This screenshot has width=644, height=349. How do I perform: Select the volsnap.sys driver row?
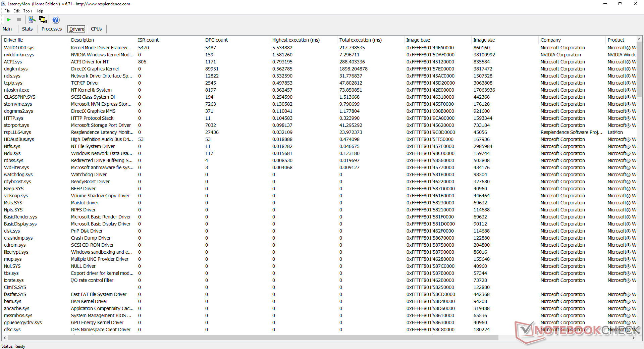[319, 196]
